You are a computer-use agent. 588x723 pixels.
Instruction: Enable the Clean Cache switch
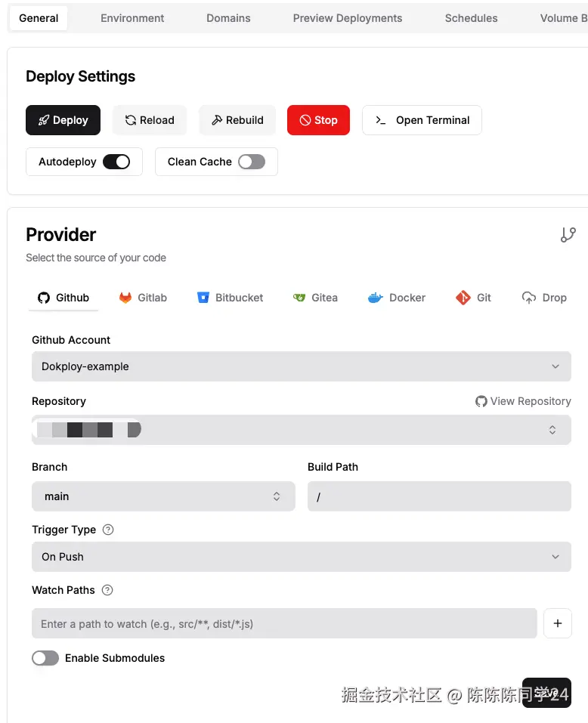coord(252,162)
